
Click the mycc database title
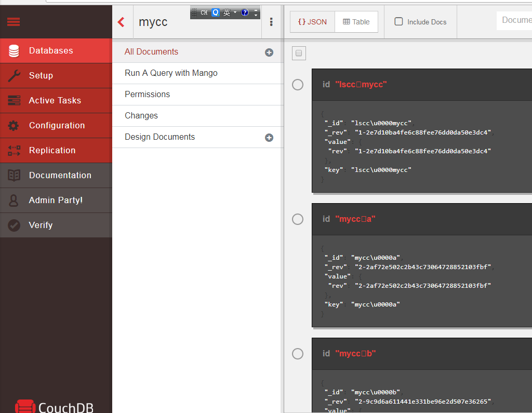153,22
